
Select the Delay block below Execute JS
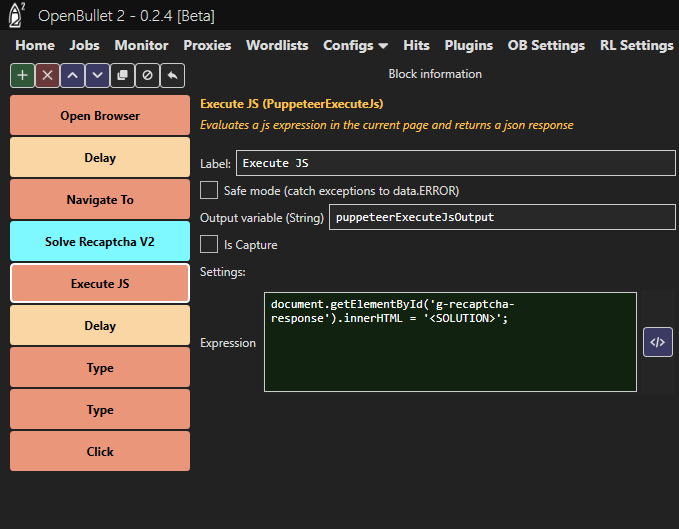pyautogui.click(x=100, y=326)
